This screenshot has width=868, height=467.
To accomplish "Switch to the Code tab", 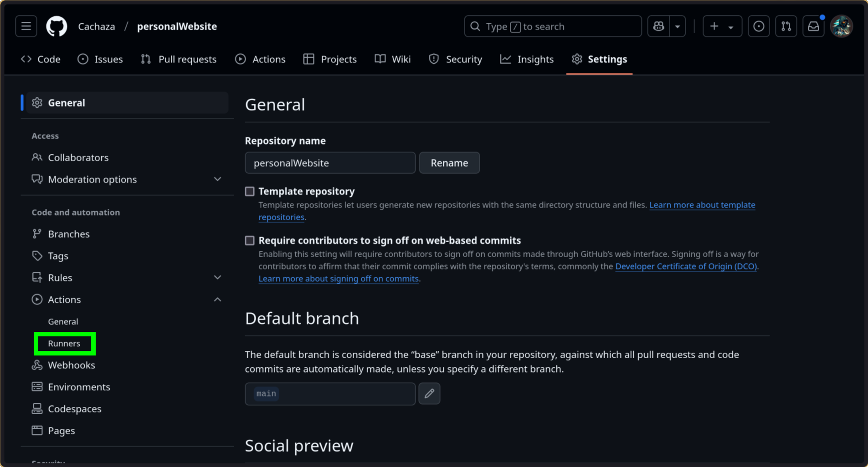I will (x=41, y=59).
